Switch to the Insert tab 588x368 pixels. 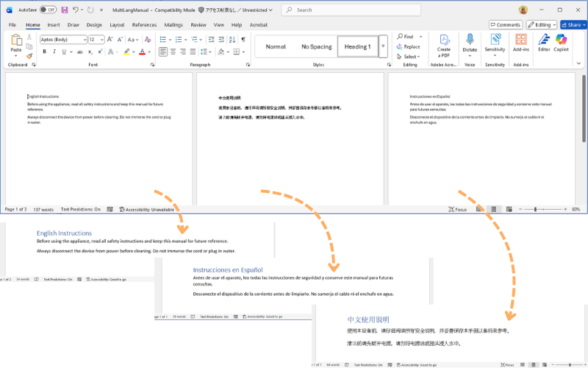(53, 25)
